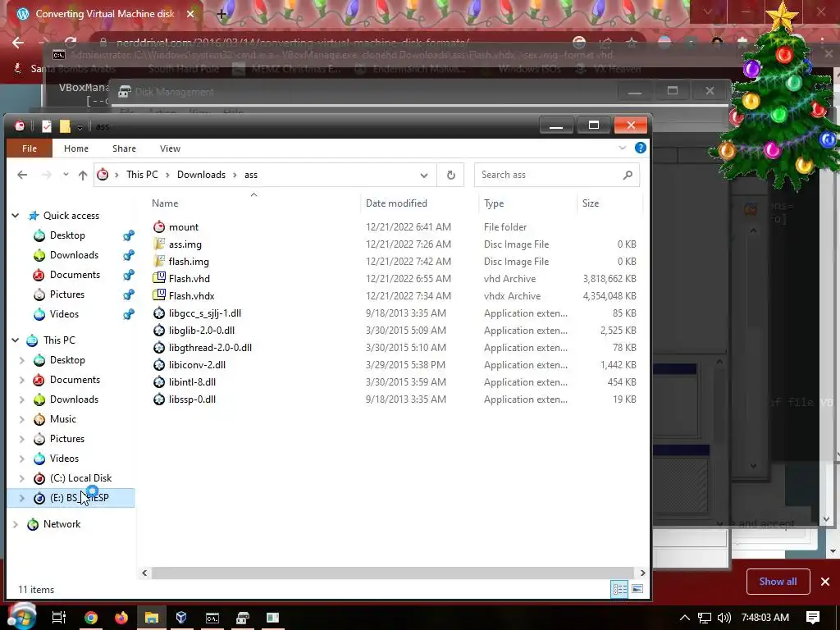Open the View ribbon tab
Screen dimensions: 840x630
click(170, 148)
